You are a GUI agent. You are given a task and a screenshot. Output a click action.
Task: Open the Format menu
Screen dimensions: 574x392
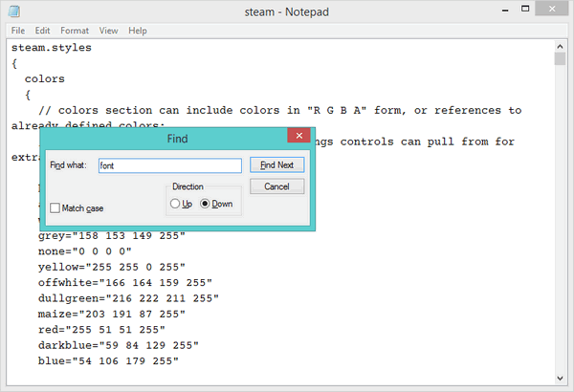[75, 31]
